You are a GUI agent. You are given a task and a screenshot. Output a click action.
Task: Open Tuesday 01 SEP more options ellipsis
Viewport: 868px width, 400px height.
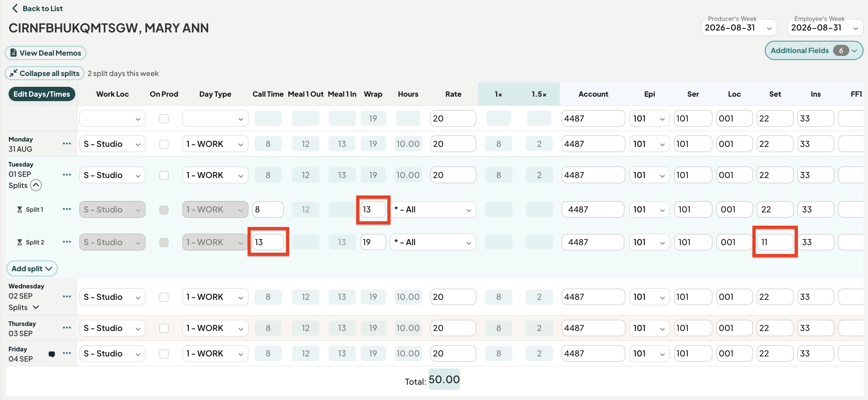click(67, 174)
